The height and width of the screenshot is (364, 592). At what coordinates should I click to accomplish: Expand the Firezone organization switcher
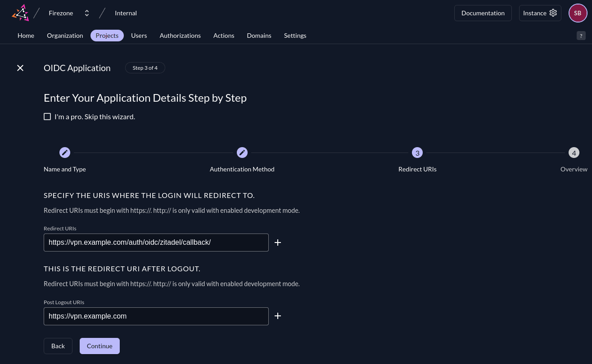pyautogui.click(x=87, y=13)
